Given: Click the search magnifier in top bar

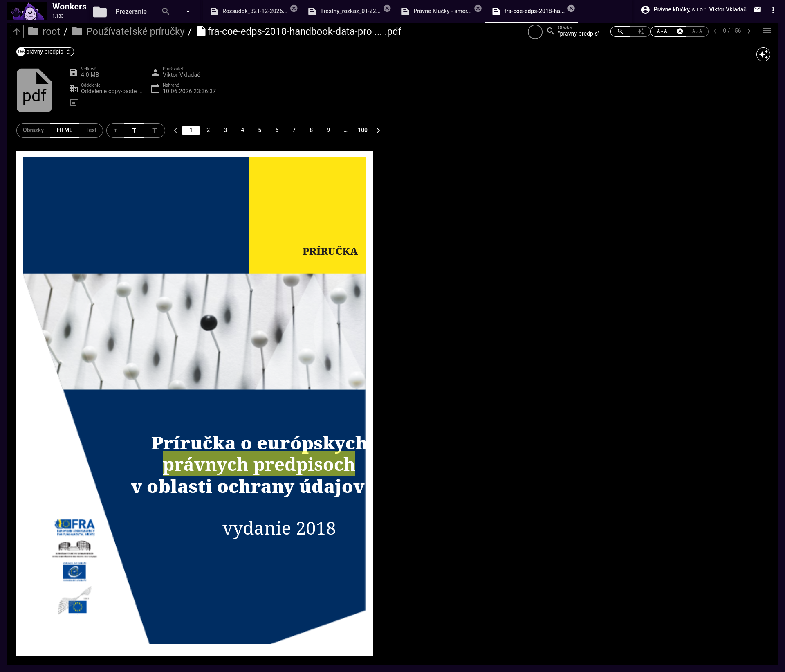Looking at the screenshot, I should coord(166,11).
